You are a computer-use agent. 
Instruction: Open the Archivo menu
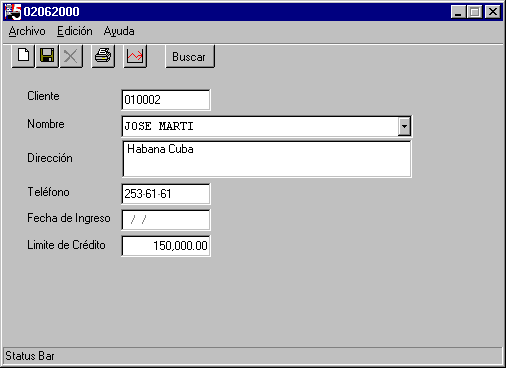tap(27, 31)
